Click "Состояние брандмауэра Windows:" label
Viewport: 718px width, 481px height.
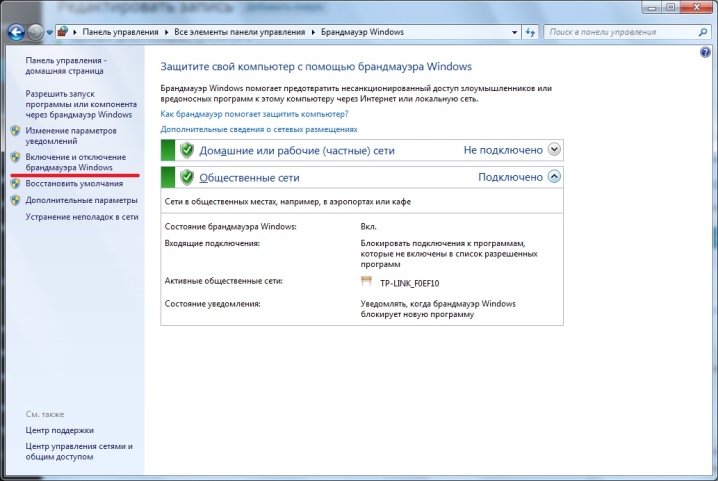point(230,226)
